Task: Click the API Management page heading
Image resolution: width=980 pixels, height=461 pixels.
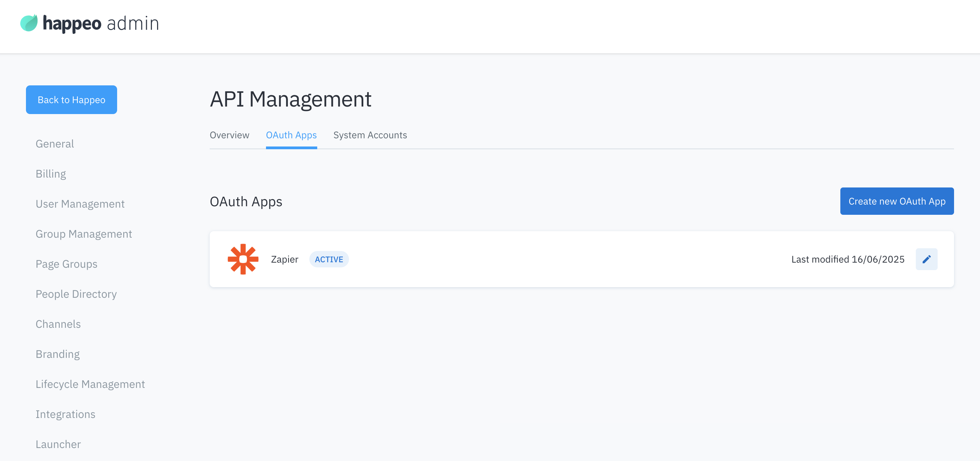Action: [x=290, y=99]
